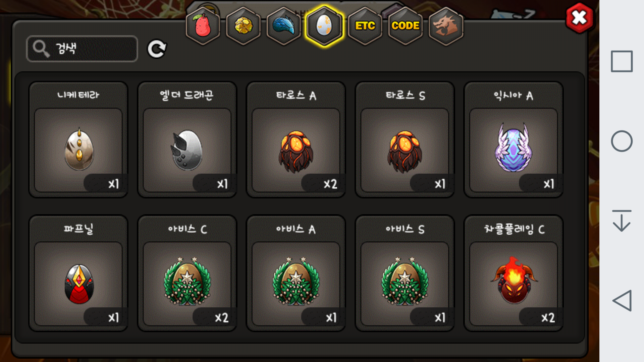Image resolution: width=644 pixels, height=362 pixels.
Task: Choose the 차콜플레임 C egg
Action: pyautogui.click(x=514, y=273)
